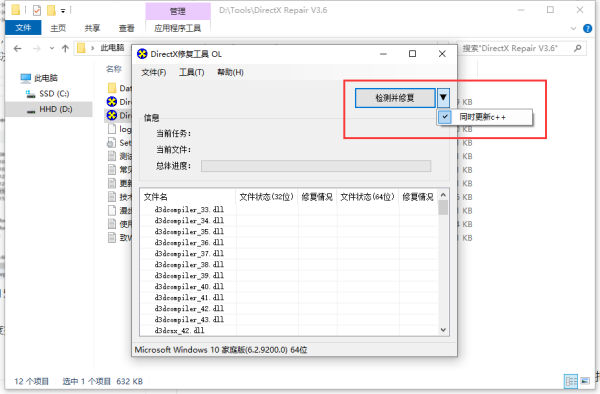
Task: Open the recent locations dropdown chevron
Action: (x=52, y=49)
